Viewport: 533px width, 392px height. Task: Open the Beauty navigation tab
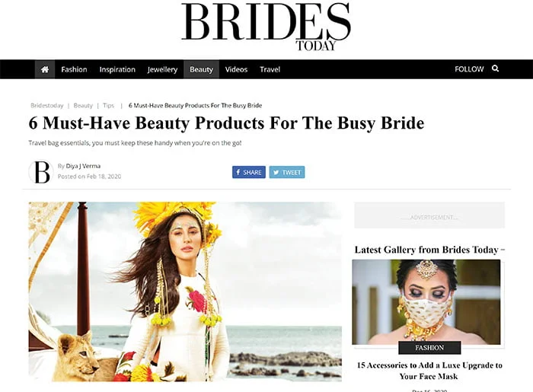click(201, 69)
